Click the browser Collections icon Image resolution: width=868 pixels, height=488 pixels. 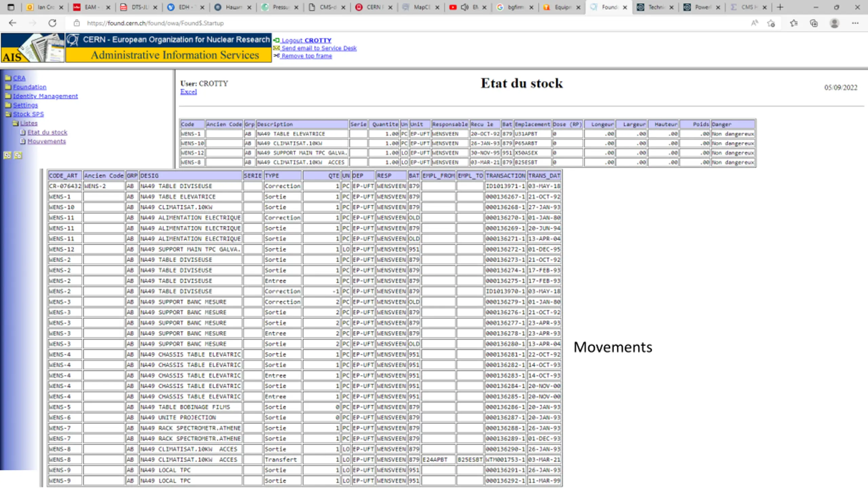(814, 23)
